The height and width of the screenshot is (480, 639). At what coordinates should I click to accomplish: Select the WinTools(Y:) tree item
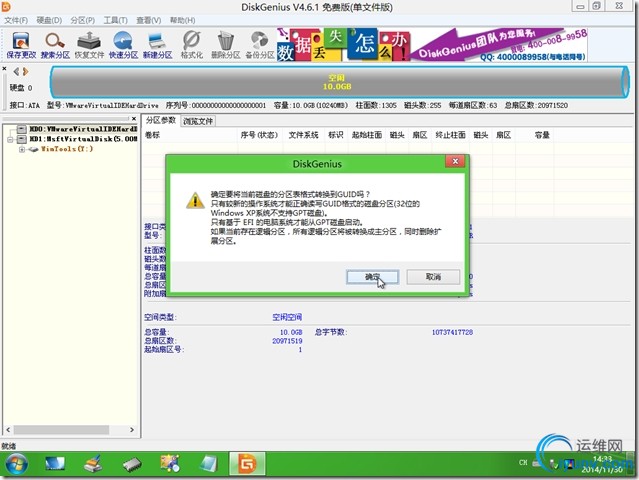pyautogui.click(x=67, y=149)
